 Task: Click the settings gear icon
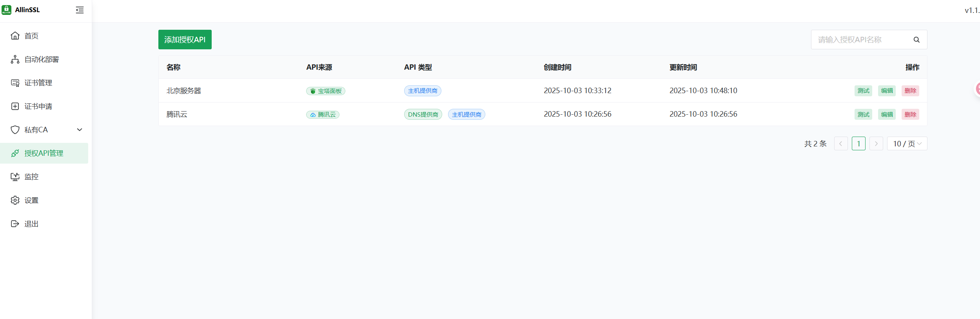click(15, 200)
